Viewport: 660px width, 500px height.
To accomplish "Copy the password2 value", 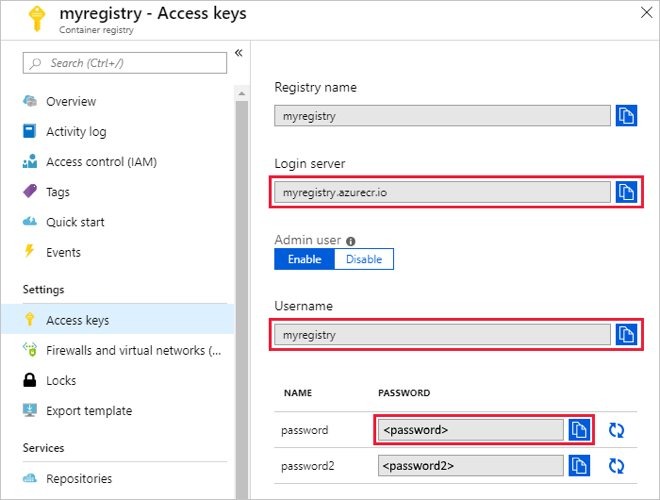I will [x=579, y=465].
